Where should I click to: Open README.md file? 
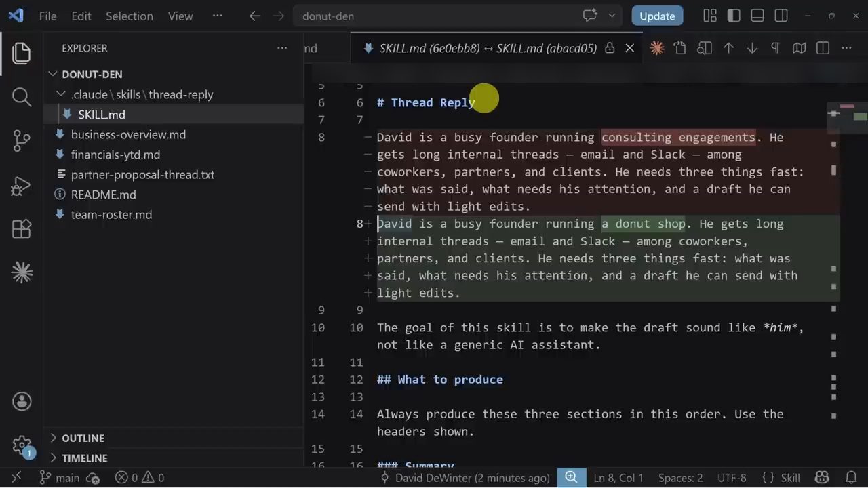103,195
